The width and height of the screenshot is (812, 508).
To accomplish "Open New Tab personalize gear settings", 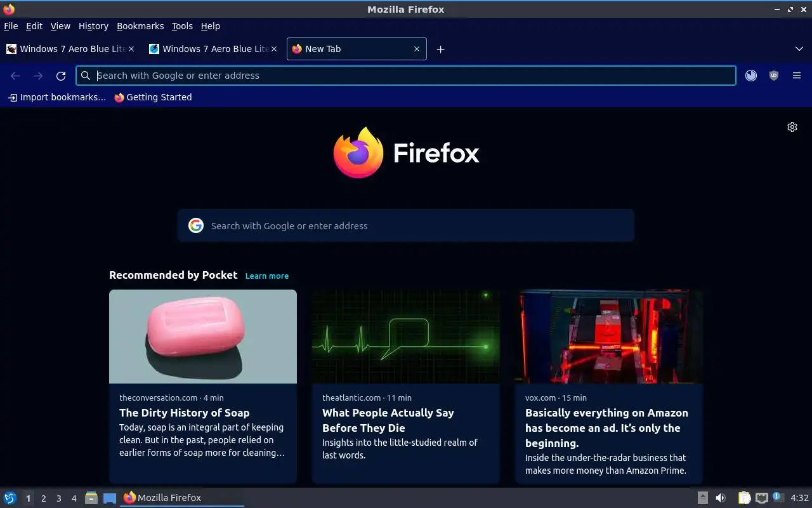I will pyautogui.click(x=792, y=127).
